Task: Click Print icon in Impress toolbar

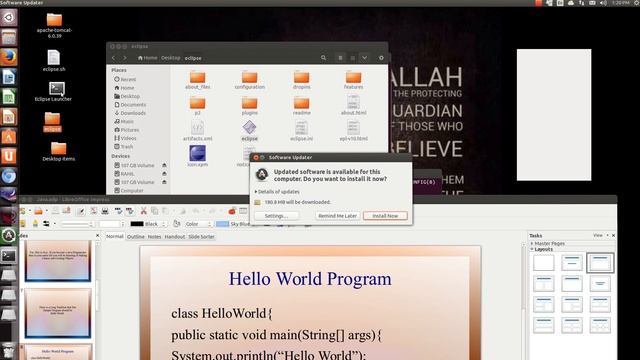Action: (x=105, y=211)
